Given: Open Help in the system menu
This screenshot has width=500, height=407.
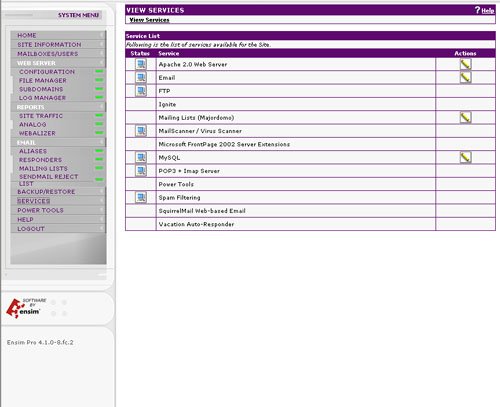Looking at the screenshot, I should coord(25,220).
